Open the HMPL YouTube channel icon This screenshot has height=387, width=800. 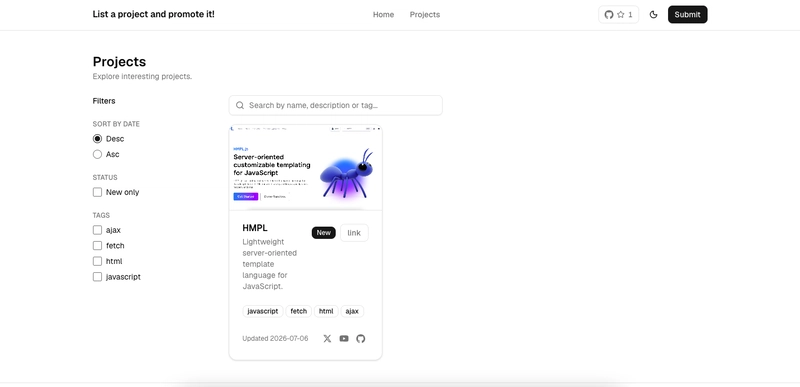[344, 339]
